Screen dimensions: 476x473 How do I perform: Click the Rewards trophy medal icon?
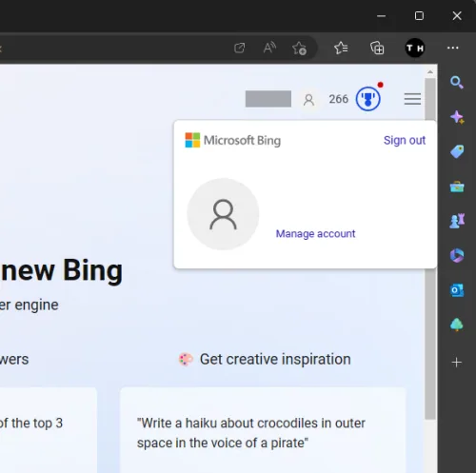coord(367,99)
